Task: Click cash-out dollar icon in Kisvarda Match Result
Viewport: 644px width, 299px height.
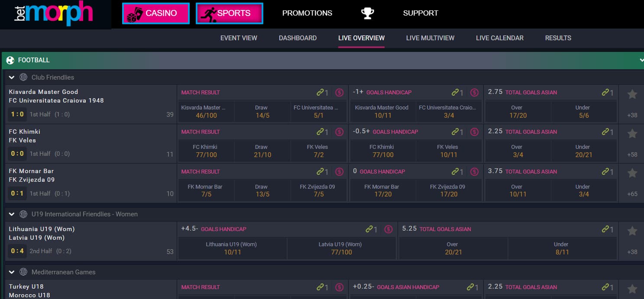Action: click(340, 92)
